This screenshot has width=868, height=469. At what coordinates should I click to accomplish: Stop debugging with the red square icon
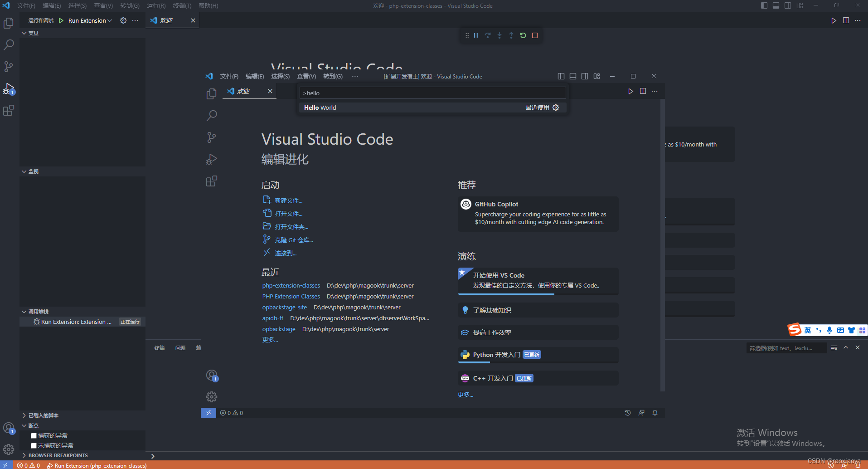pyautogui.click(x=535, y=35)
